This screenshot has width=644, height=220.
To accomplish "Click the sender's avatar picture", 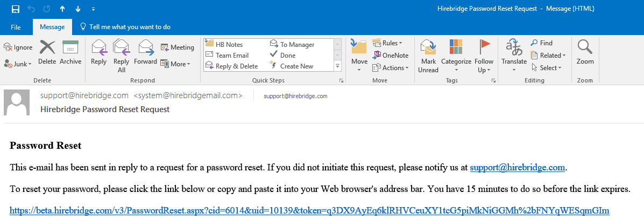I will [17, 102].
